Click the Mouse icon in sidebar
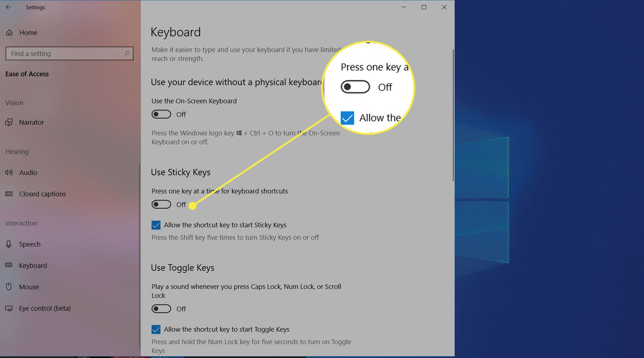644x358 pixels. coord(9,287)
